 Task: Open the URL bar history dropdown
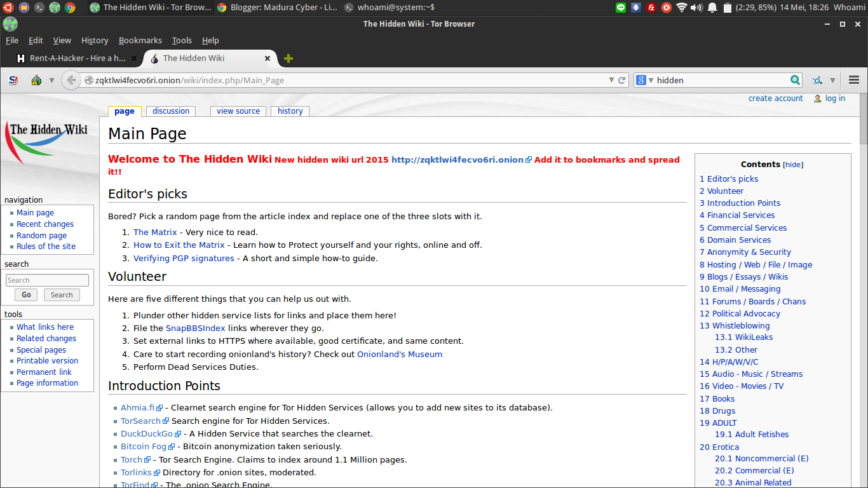611,80
